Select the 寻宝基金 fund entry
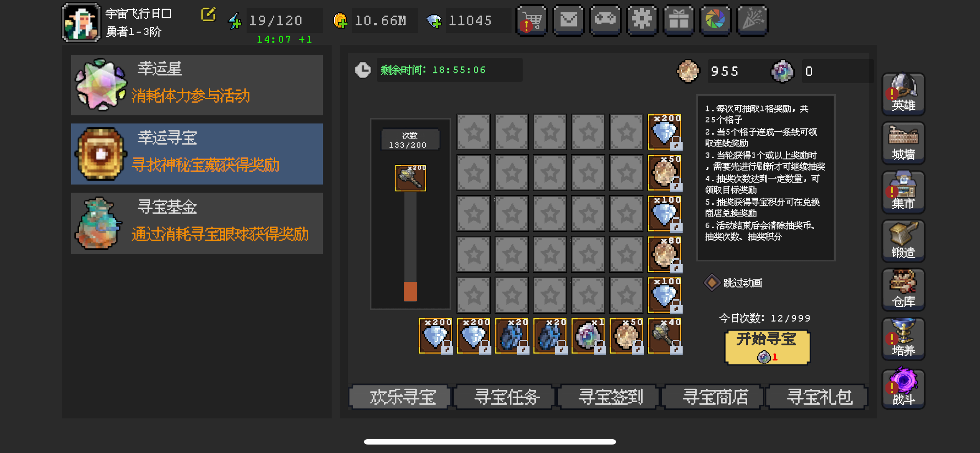The height and width of the screenshot is (453, 980). (197, 223)
